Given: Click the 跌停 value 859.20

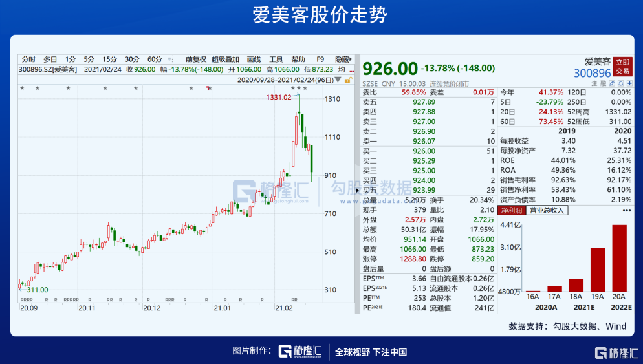Looking at the screenshot, I should 483,259.
